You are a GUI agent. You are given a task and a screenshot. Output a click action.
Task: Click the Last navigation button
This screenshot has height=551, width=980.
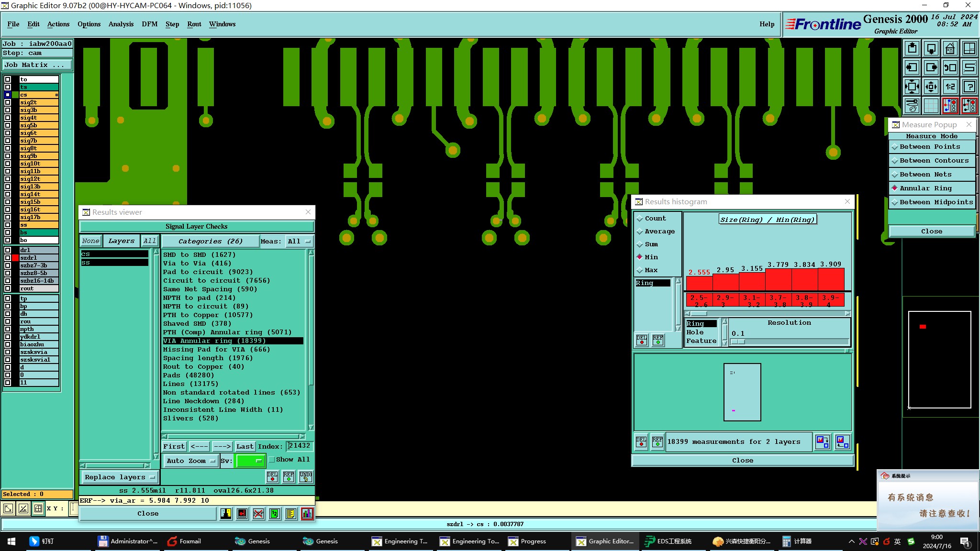click(245, 446)
